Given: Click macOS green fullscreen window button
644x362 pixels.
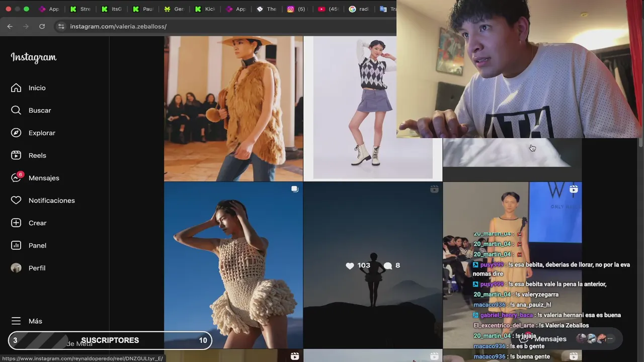Looking at the screenshot, I should [x=26, y=9].
